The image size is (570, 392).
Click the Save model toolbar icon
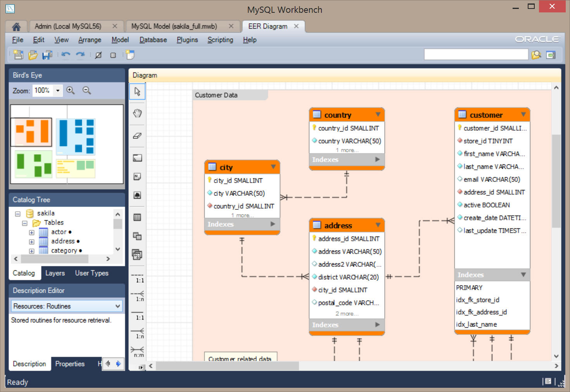point(47,55)
